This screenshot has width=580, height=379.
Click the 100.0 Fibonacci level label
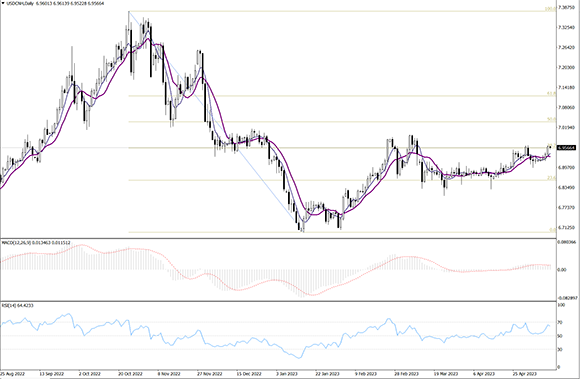tap(551, 9)
